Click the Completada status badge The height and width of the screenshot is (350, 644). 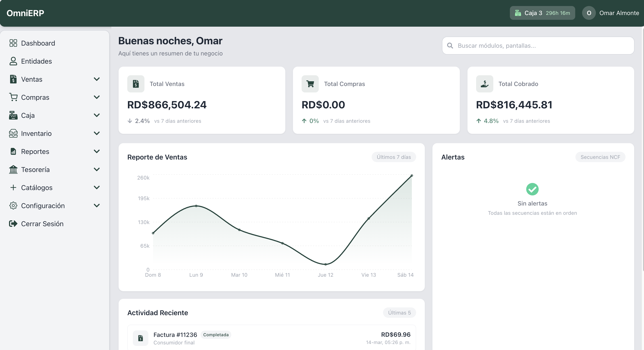point(216,335)
